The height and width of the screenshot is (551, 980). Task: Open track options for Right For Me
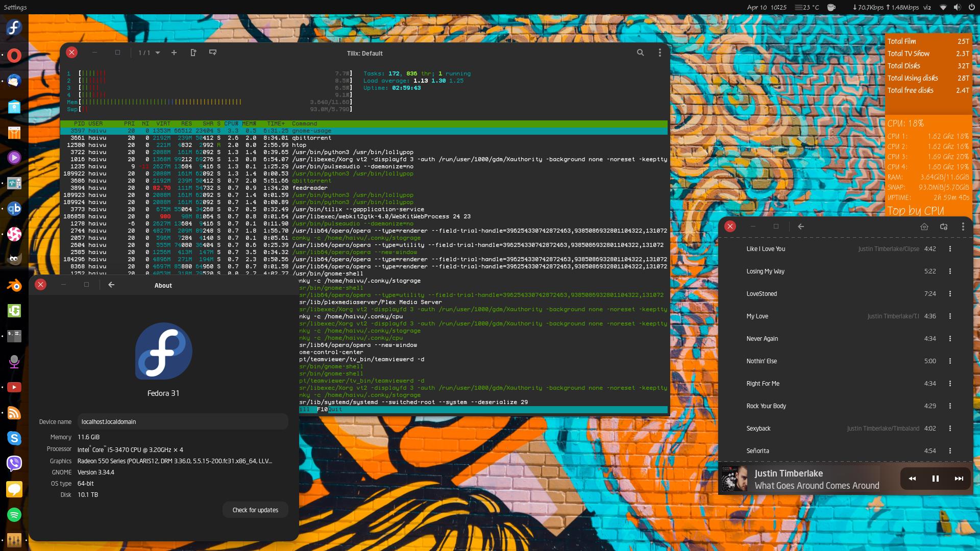pyautogui.click(x=950, y=384)
